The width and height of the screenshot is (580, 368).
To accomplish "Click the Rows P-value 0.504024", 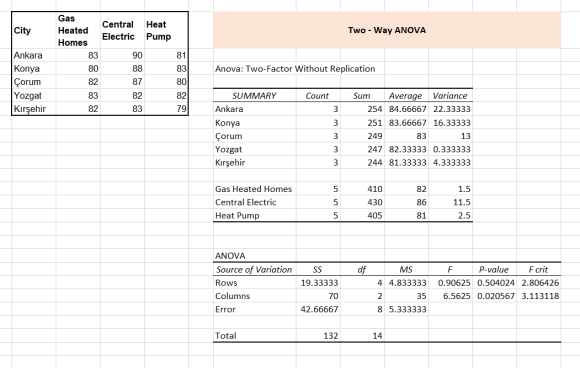I will [x=495, y=283].
